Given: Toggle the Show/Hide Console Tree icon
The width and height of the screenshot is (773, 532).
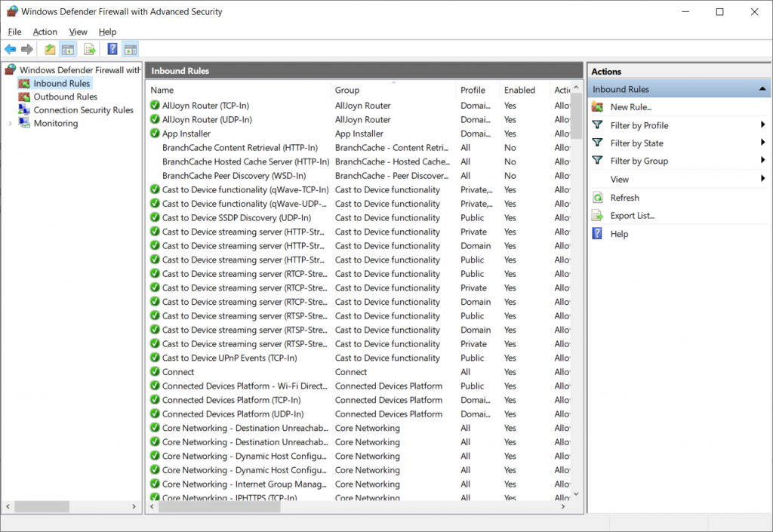Looking at the screenshot, I should (x=67, y=49).
